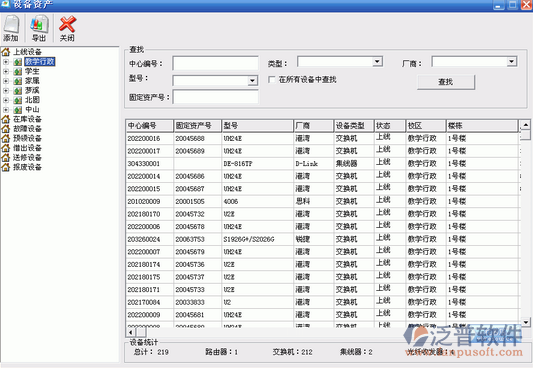The image size is (533, 368).
Task: Sort by the 设备类型 column header
Action: 354,126
